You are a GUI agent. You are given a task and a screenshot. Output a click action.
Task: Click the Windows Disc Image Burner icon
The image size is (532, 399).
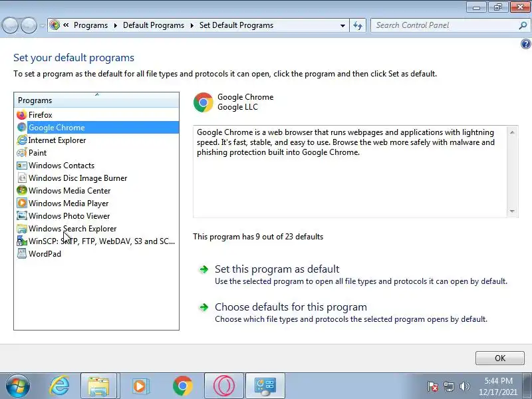click(x=22, y=178)
